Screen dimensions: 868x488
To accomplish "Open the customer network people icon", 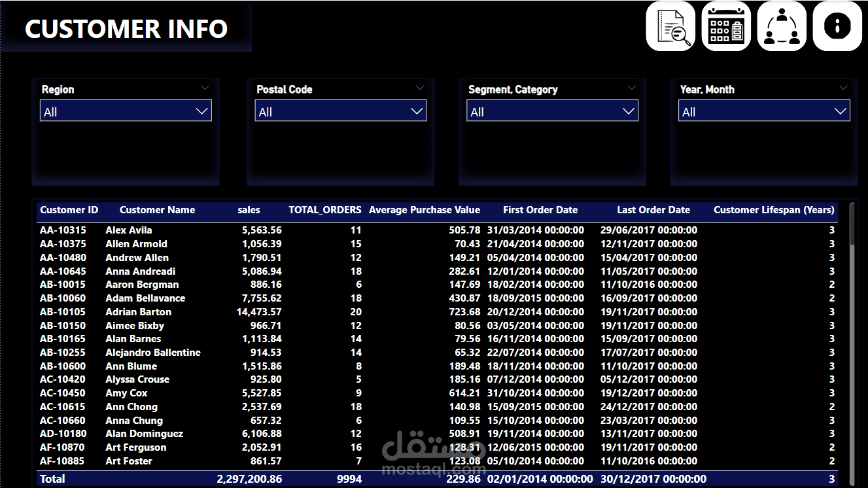I will coord(782,26).
